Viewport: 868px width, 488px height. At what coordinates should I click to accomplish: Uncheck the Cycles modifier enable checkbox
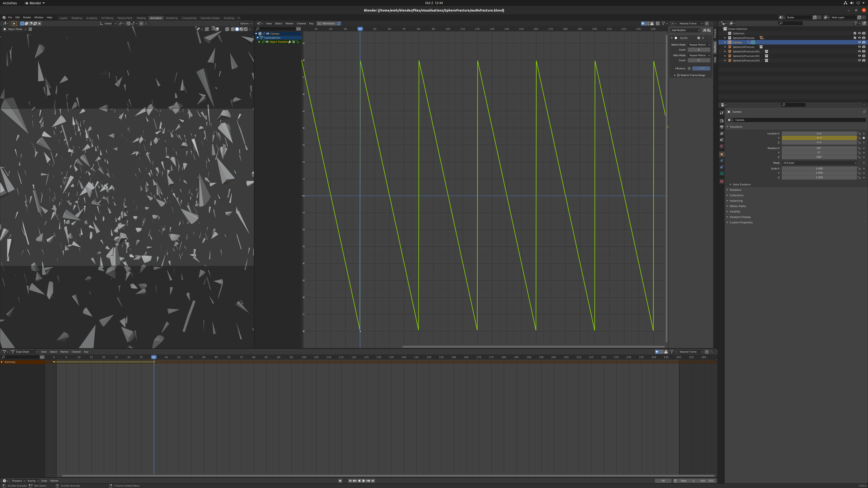pyautogui.click(x=698, y=38)
